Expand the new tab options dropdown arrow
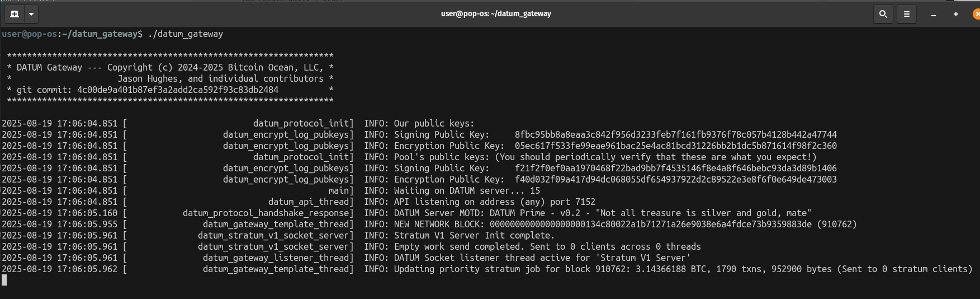This screenshot has width=980, height=299. pyautogui.click(x=31, y=14)
